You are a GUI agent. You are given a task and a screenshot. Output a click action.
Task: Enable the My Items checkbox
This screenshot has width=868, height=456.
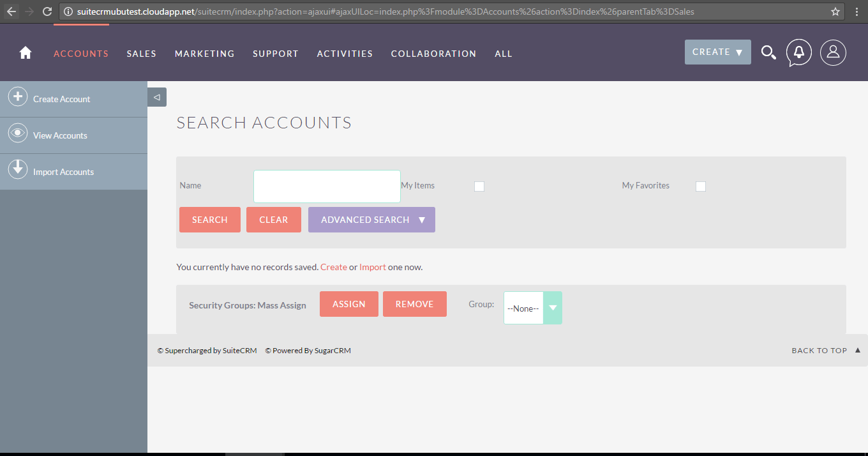pyautogui.click(x=479, y=186)
